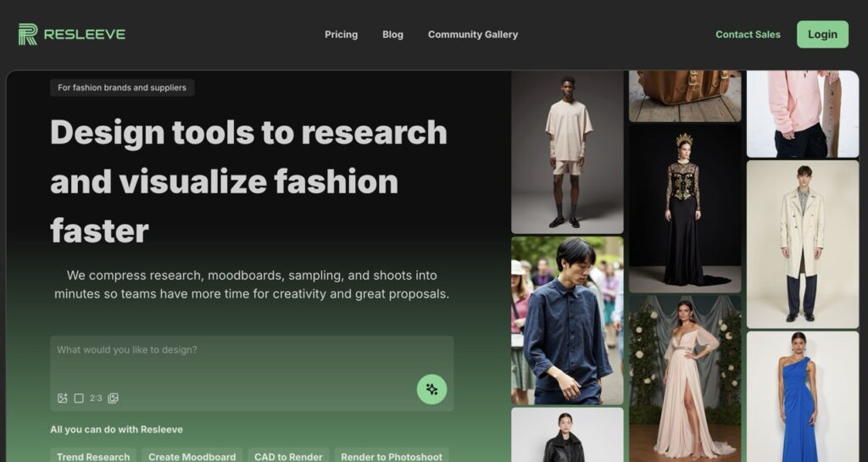Click the add image with sparkle icon
Viewport: 868px width, 462px height.
pos(63,398)
